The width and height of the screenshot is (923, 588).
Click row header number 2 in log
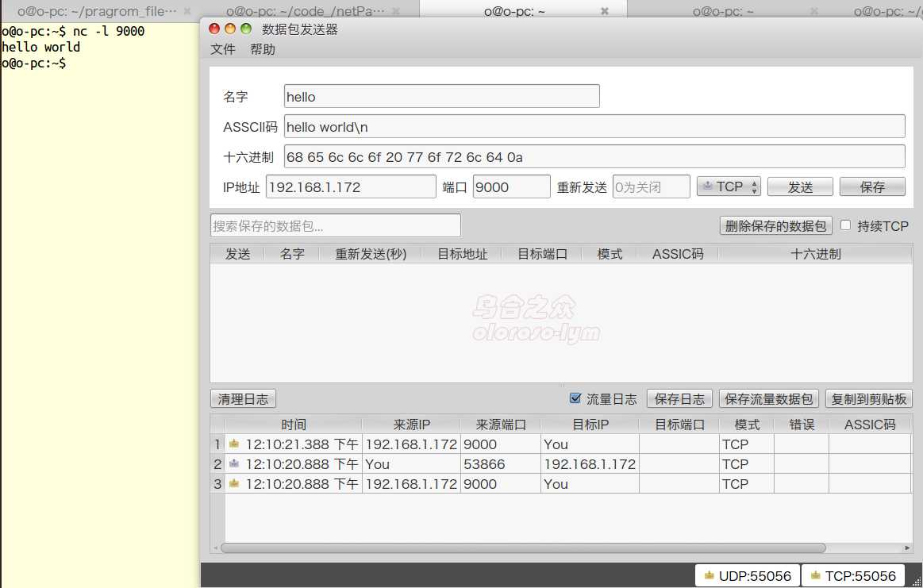click(217, 464)
